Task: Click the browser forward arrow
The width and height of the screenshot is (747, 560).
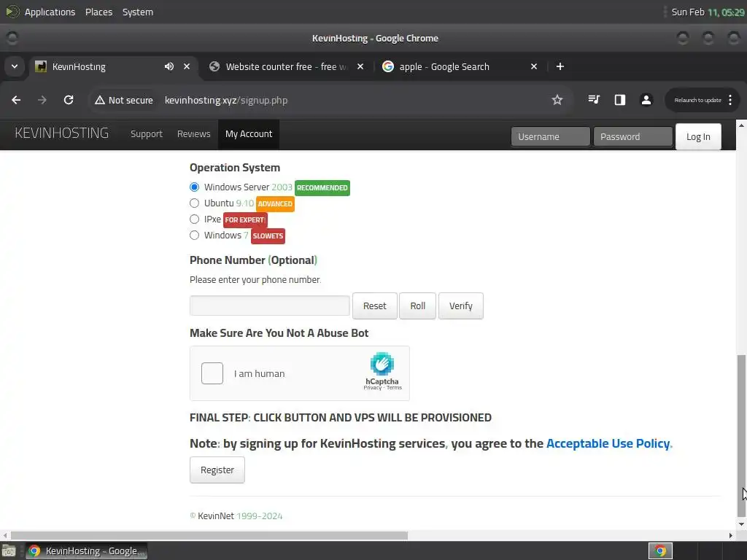Action: (42, 100)
